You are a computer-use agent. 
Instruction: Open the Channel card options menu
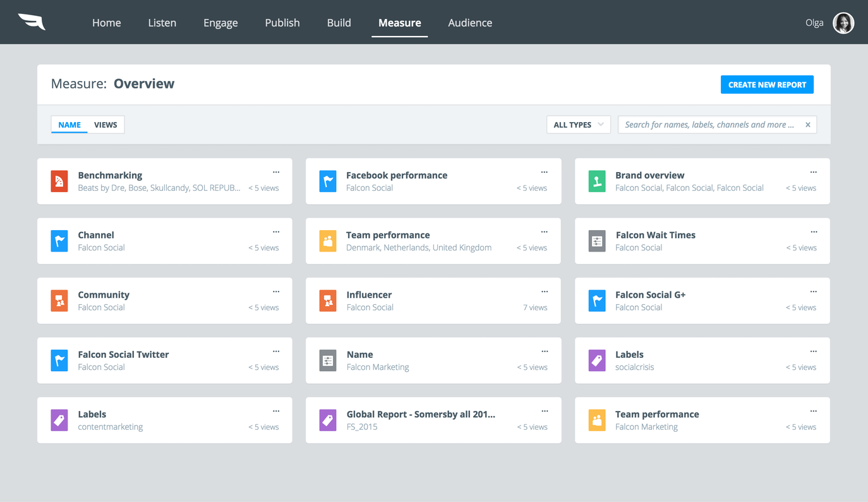276,232
